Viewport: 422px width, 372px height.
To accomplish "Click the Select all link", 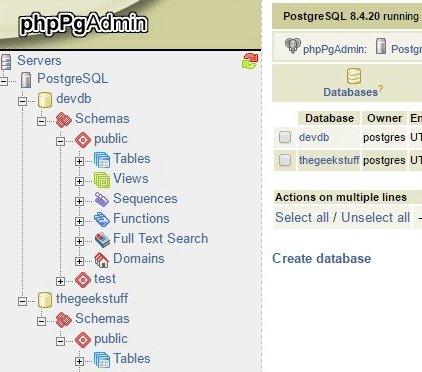I will click(302, 217).
